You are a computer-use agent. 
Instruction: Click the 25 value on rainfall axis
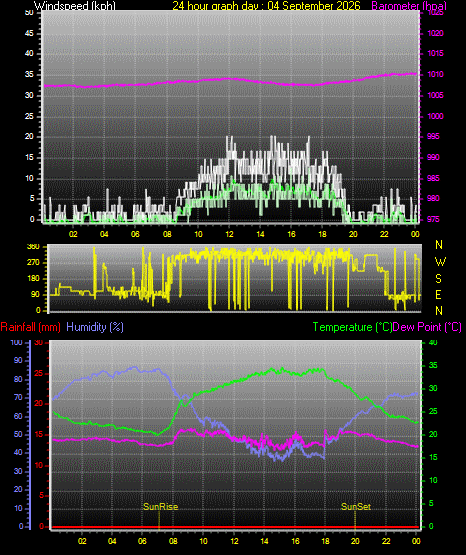[x=39, y=373]
